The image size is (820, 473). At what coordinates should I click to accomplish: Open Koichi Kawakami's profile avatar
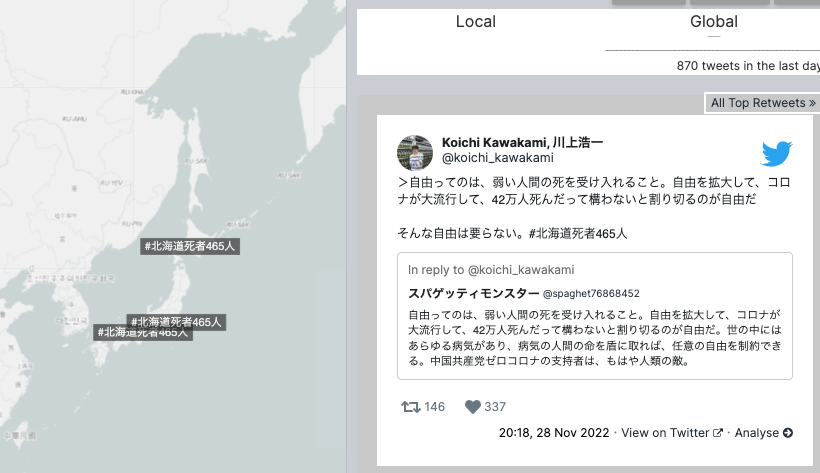coord(415,153)
